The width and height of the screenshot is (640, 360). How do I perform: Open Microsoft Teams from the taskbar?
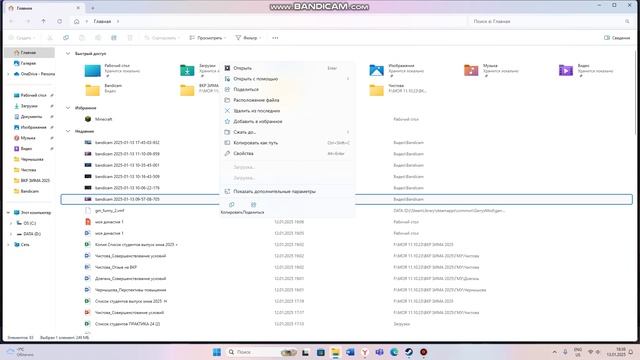point(380,352)
